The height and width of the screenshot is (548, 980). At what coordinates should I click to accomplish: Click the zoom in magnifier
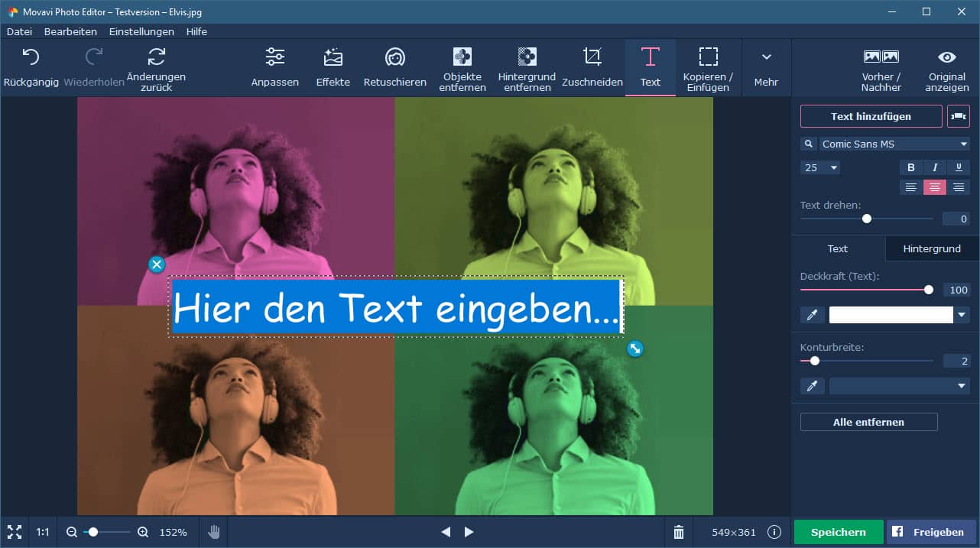[143, 532]
